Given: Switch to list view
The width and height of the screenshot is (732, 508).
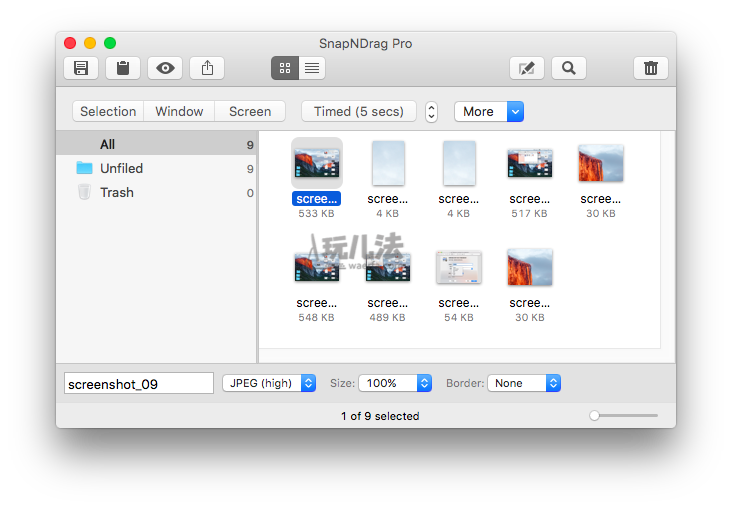Looking at the screenshot, I should [x=312, y=68].
